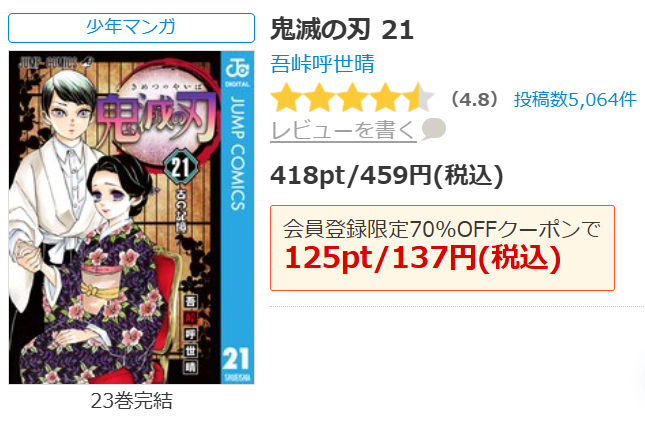Click the second rating star

319,98
